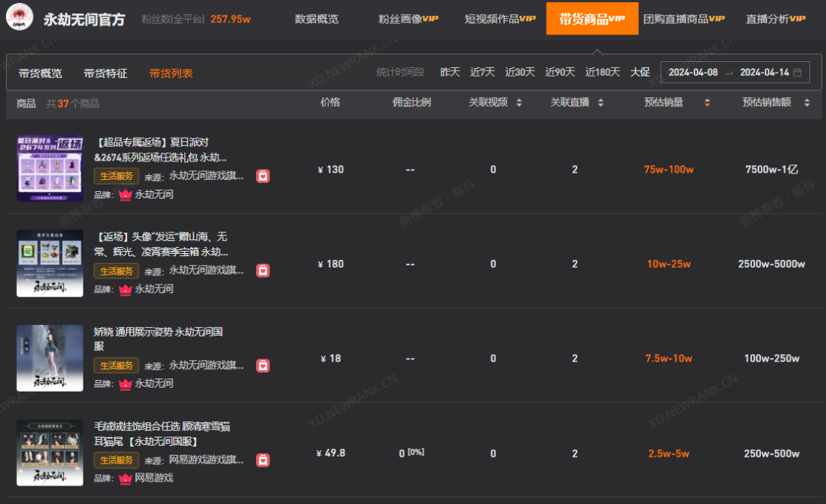Click brand name 网易游戏

(x=154, y=478)
